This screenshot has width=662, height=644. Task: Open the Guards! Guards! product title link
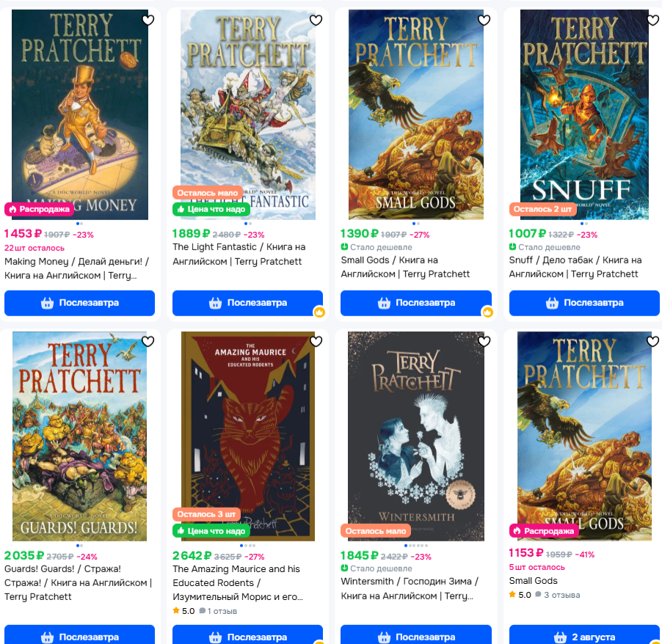click(x=78, y=583)
